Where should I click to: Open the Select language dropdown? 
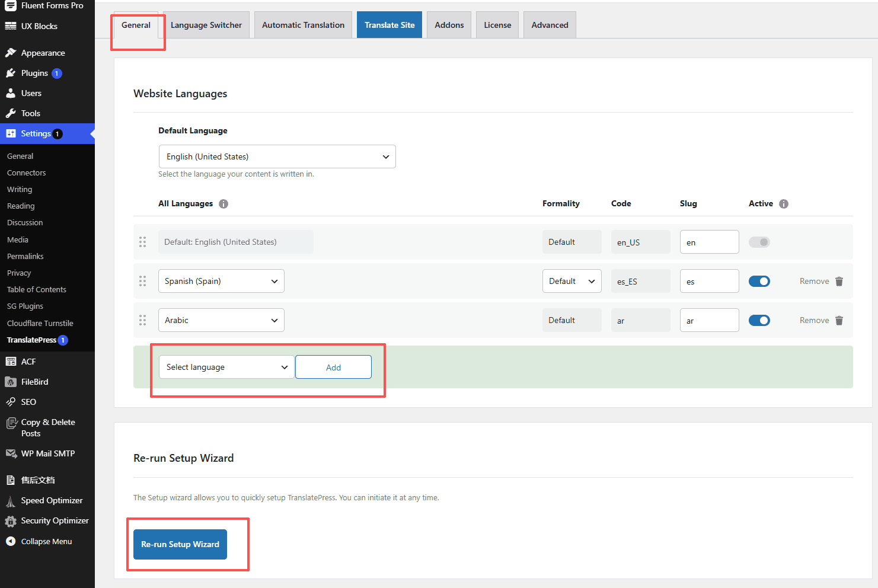[x=226, y=367]
